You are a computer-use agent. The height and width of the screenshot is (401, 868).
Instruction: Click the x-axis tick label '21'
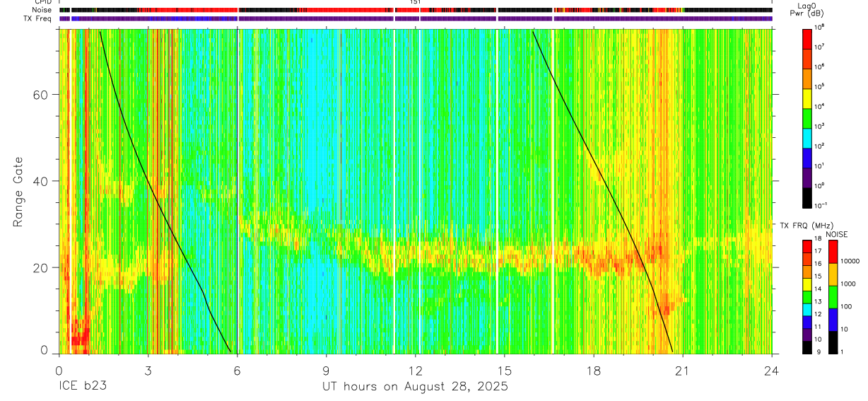[683, 370]
